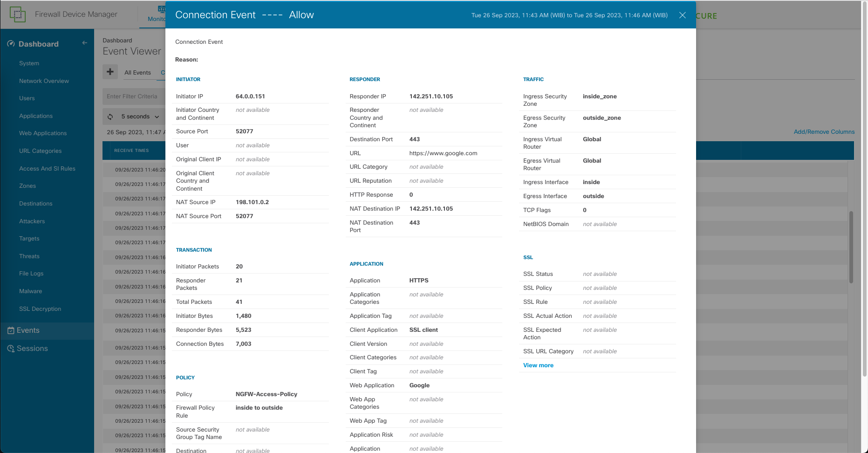Collapse sidebar with the left arrow icon

[84, 43]
